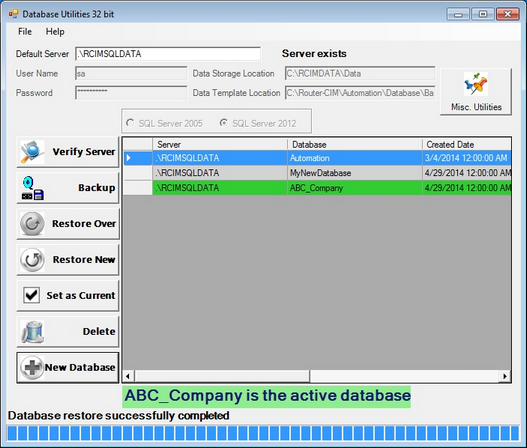The width and height of the screenshot is (527, 448).
Task: Click the New Database plus icon
Action: click(x=32, y=367)
